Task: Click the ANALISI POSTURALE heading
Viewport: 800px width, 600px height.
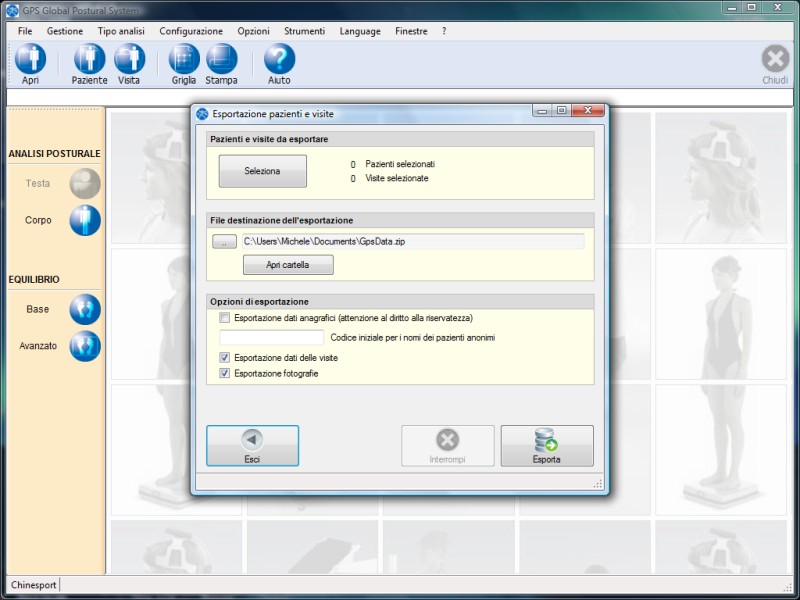Action: point(54,154)
